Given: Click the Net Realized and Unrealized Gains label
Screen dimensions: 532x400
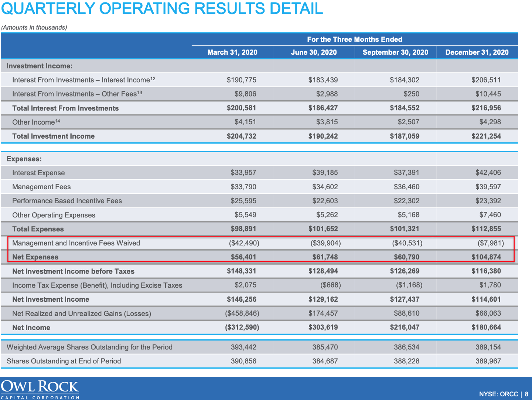Looking at the screenshot, I should pos(82,313).
